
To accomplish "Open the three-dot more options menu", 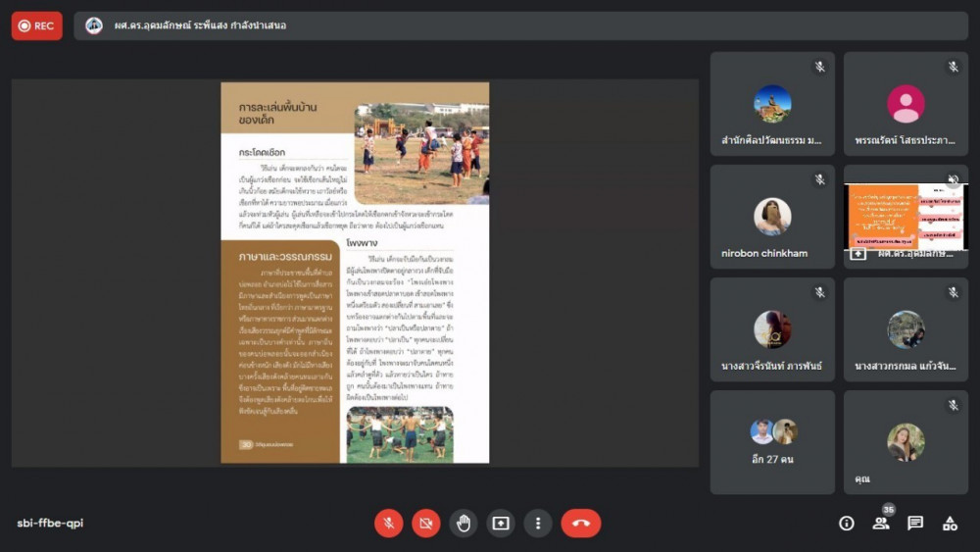I will pyautogui.click(x=538, y=524).
